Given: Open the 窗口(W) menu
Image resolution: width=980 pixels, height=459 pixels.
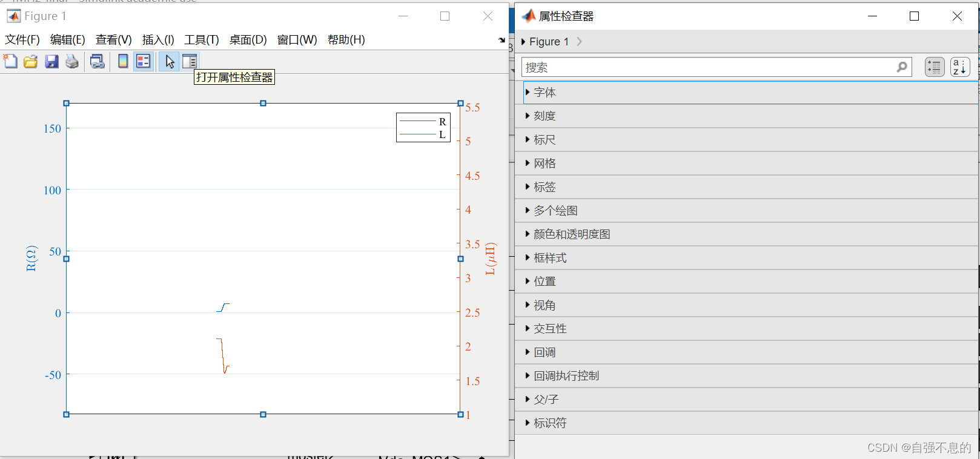Looking at the screenshot, I should click(x=297, y=40).
